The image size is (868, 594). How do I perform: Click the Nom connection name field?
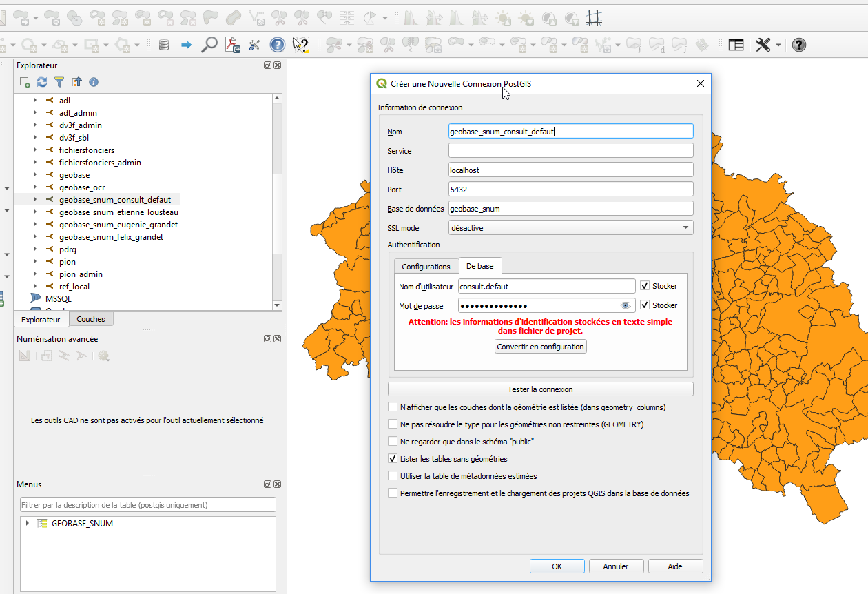point(571,131)
